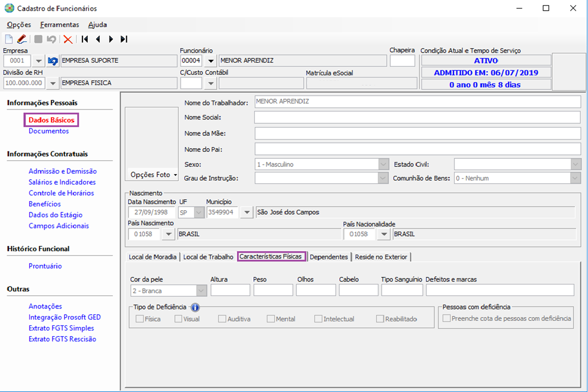The image size is (588, 392).
Task: Check 'Preenche cota de pessoas com deficiência'
Action: (446, 319)
